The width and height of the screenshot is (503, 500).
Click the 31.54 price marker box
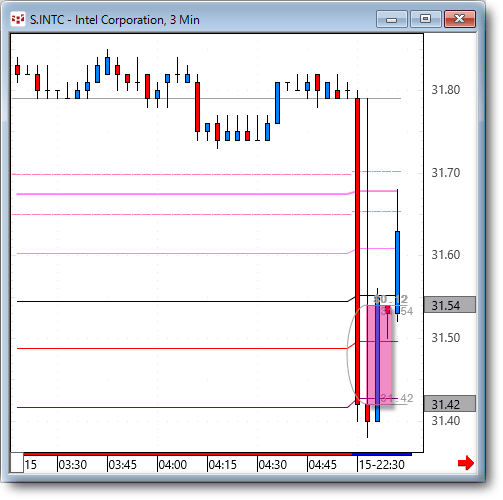point(450,305)
